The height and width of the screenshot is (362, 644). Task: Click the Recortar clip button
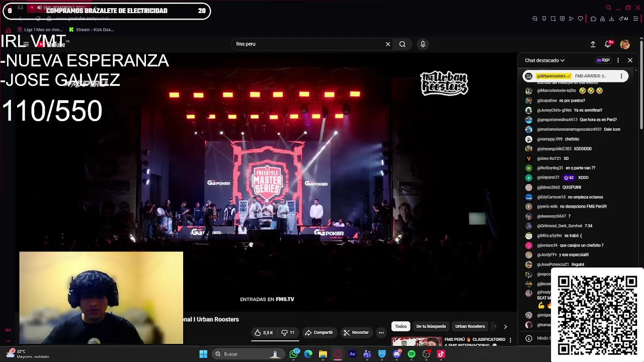point(356,333)
